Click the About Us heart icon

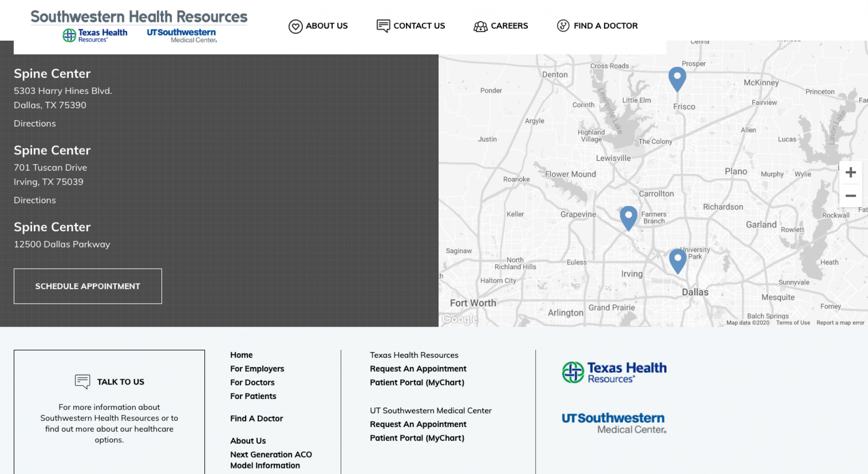295,26
